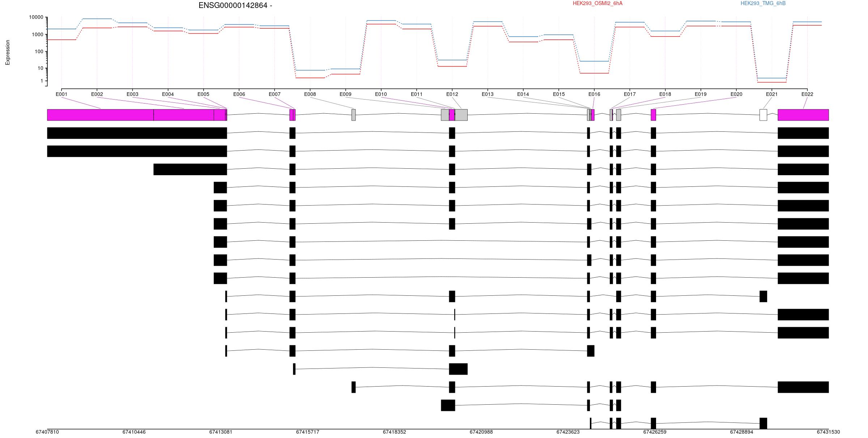Click the wide black exon of the transcript starting at E007

[x=458, y=369]
